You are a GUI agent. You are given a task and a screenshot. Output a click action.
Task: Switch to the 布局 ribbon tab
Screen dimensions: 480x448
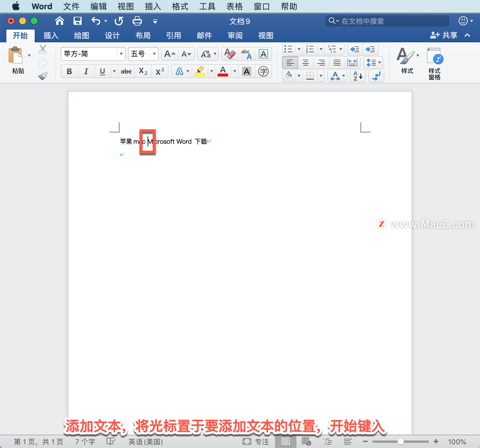(143, 36)
